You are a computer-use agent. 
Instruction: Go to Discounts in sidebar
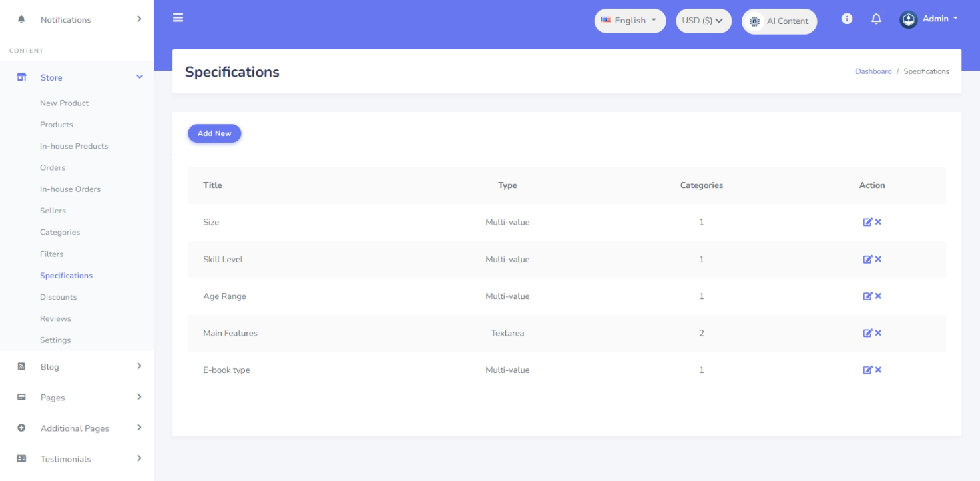pyautogui.click(x=58, y=297)
